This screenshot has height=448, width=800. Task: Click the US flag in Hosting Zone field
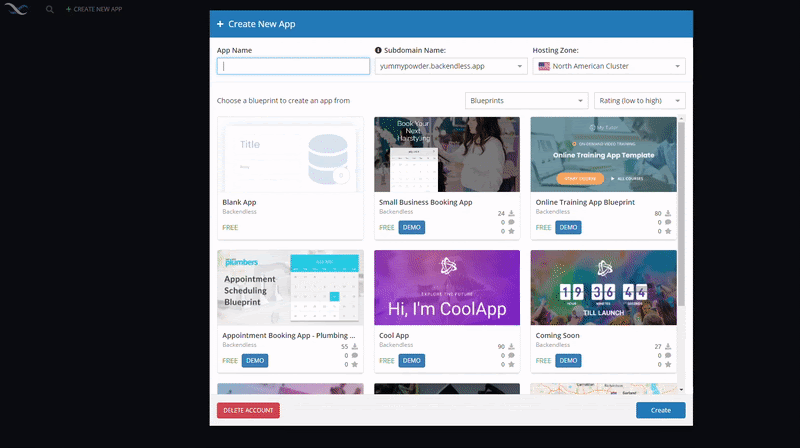tap(544, 67)
